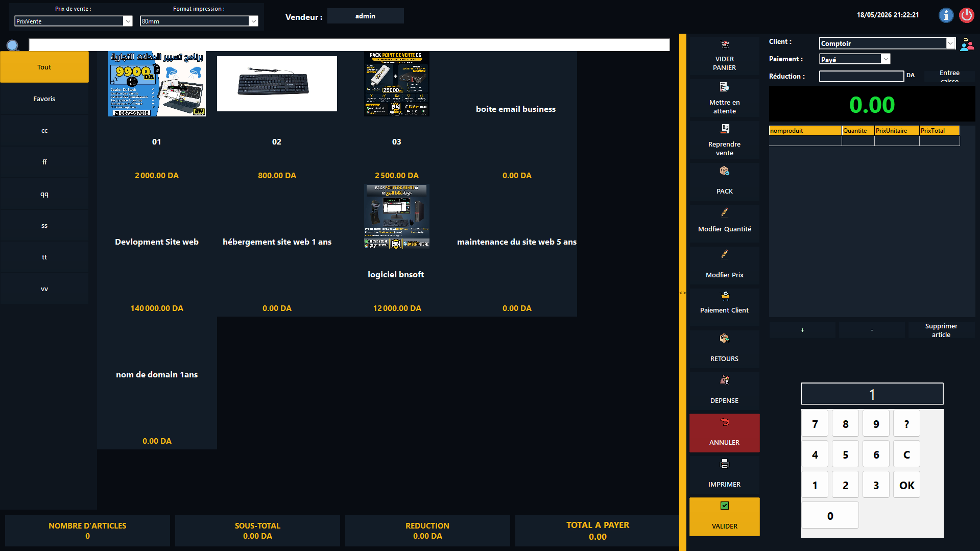Viewport: 980px width, 551px height.
Task: Click logiciel bnsoft product image
Action: point(397,217)
